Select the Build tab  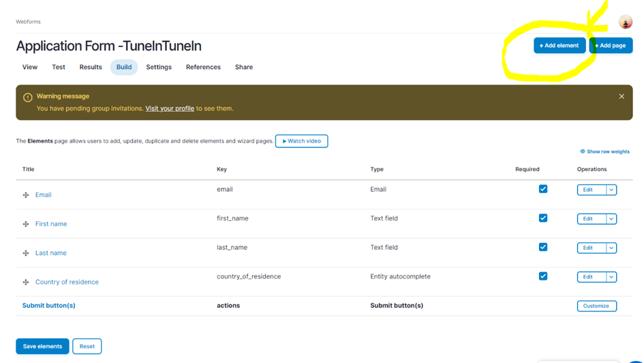pyautogui.click(x=124, y=67)
